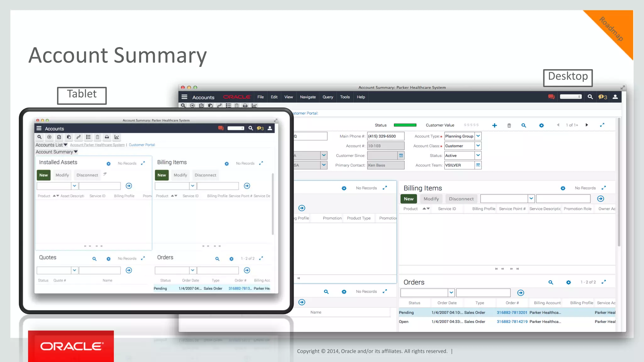Click desktop window vertical scrollbar
This screenshot has width=644, height=362.
pyautogui.click(x=619, y=182)
